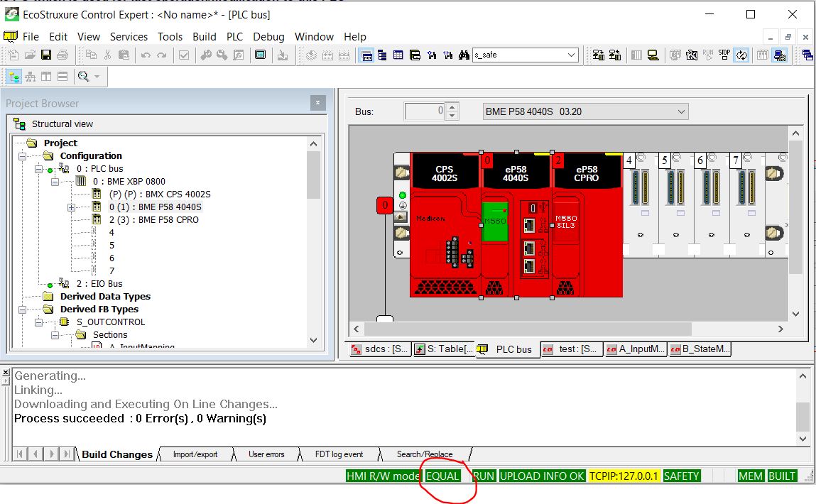Collapse the S_OUTCONTROL node
Viewport: 816px width, 504px height.
click(x=38, y=322)
